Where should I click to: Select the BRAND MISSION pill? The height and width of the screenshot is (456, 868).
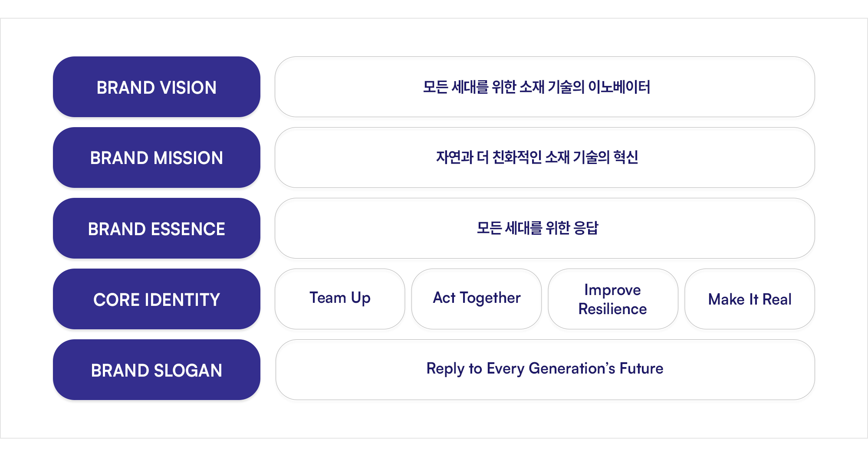157,157
